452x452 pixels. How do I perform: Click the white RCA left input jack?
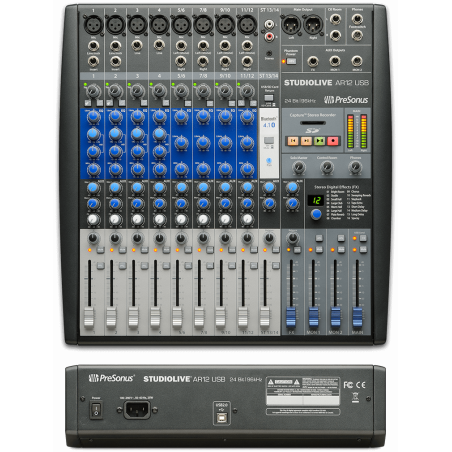[269, 24]
